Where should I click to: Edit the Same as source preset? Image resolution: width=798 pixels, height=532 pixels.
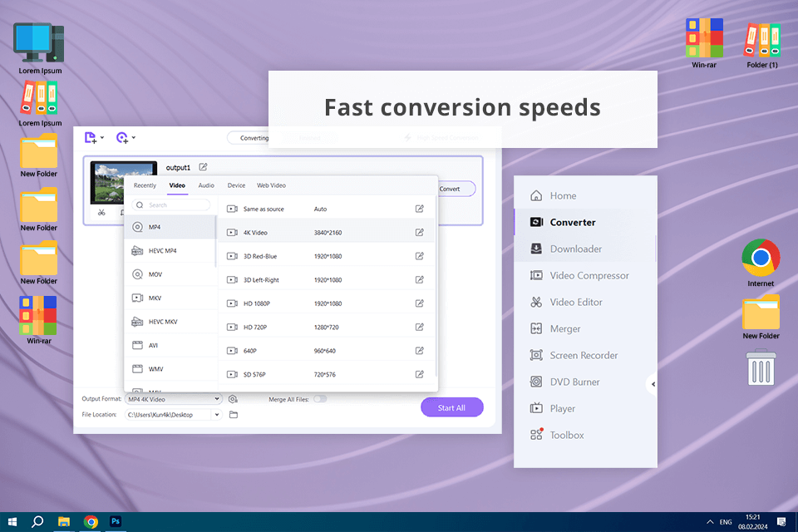point(419,209)
